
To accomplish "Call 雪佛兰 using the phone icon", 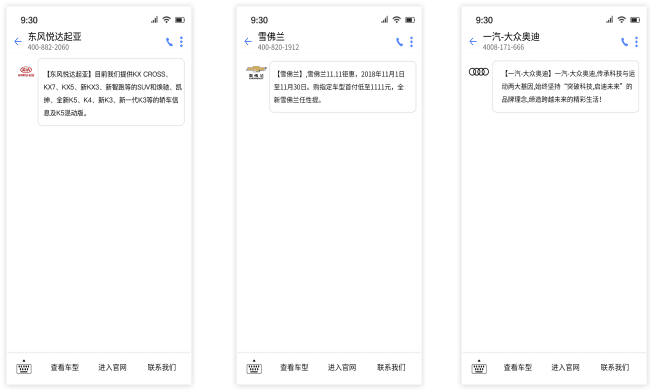I will pyautogui.click(x=399, y=42).
